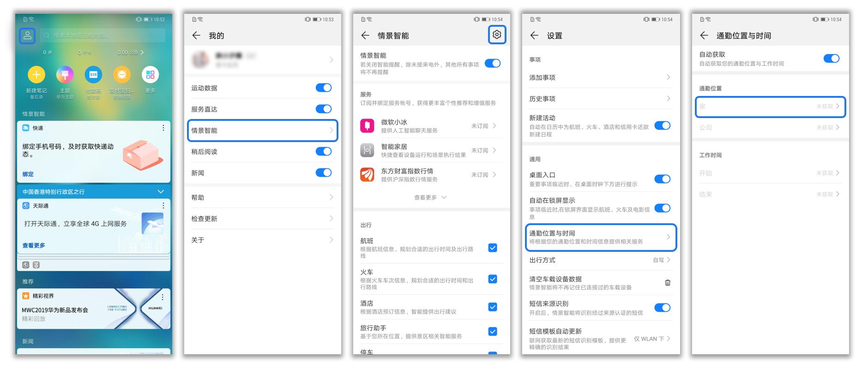This screenshot has height=369, width=868.
Task: Open the 情景智能 row in 我的
Action: click(x=262, y=131)
